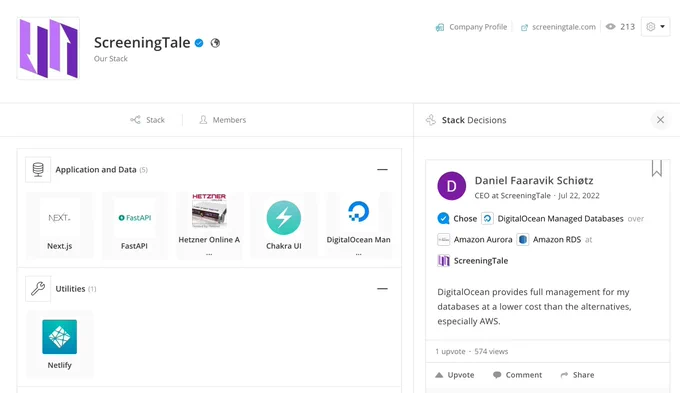Click the blue verified badge
680x393 pixels.
pyautogui.click(x=199, y=43)
